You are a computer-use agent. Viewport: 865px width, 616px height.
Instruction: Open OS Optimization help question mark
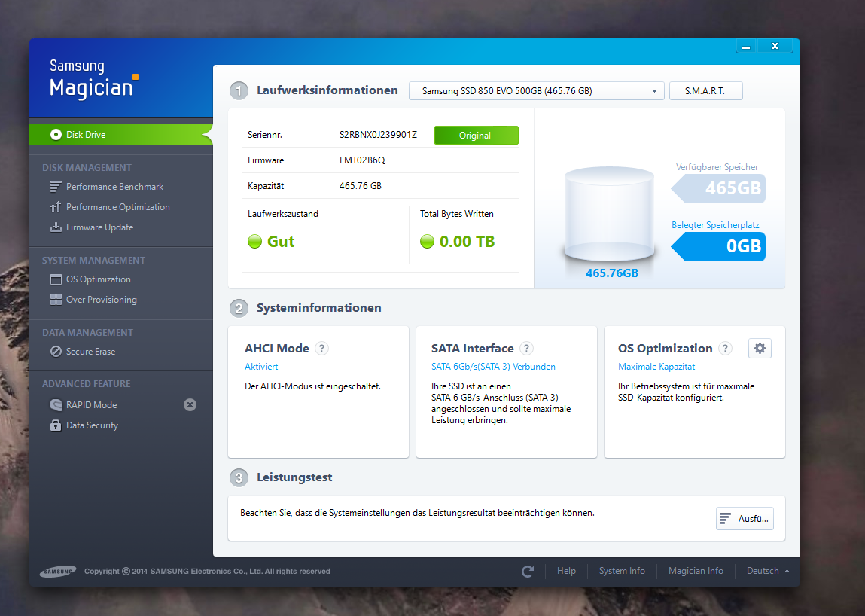(x=726, y=349)
